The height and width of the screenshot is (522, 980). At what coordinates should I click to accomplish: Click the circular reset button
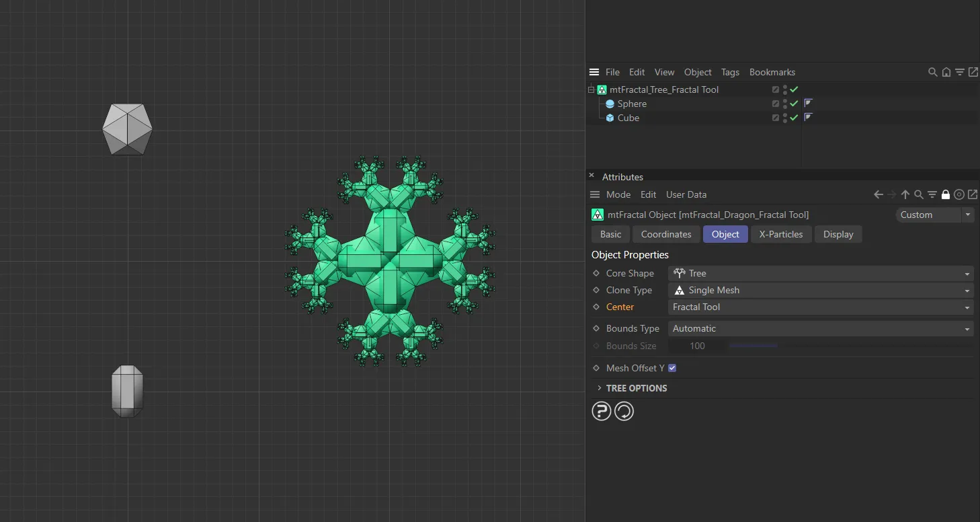624,411
